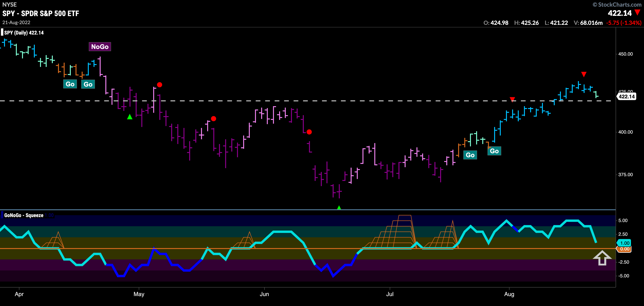Click the Aug label on the time axis
Screen dimensions: 644x306
509,294
